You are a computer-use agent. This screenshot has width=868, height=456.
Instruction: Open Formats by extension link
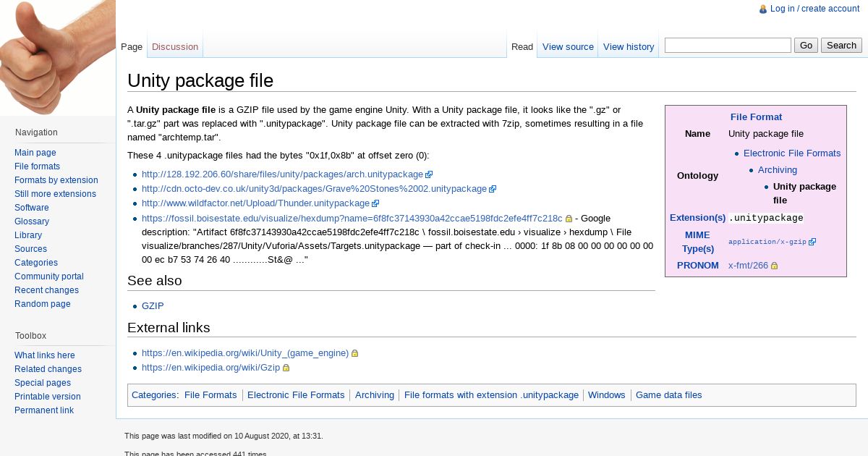pyautogui.click(x=56, y=180)
